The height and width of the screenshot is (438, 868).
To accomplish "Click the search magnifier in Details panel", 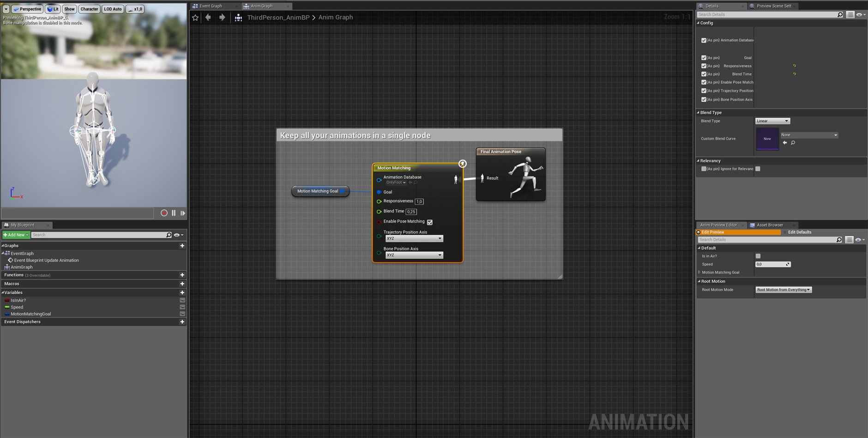I will pos(840,14).
